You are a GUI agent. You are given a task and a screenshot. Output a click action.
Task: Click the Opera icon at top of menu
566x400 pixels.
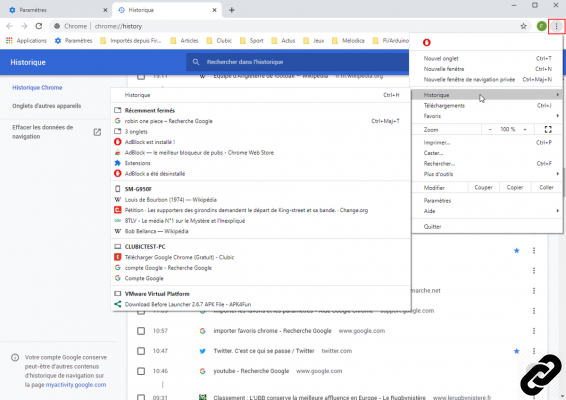tap(427, 43)
